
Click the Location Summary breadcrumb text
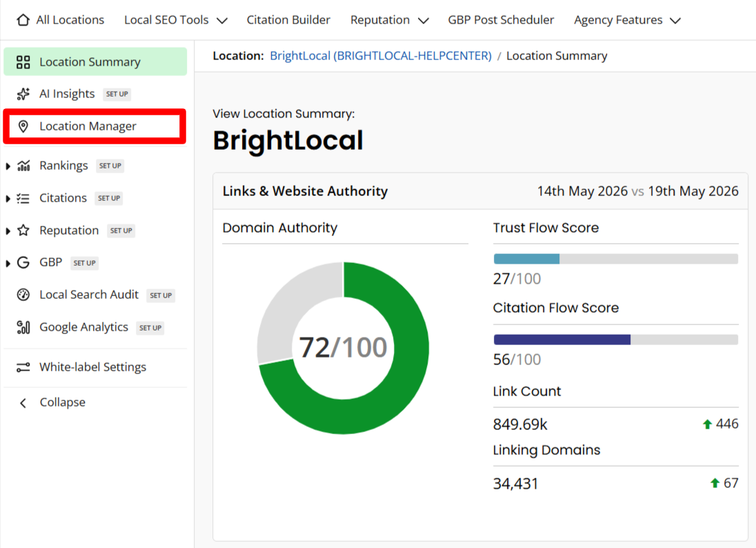click(557, 56)
